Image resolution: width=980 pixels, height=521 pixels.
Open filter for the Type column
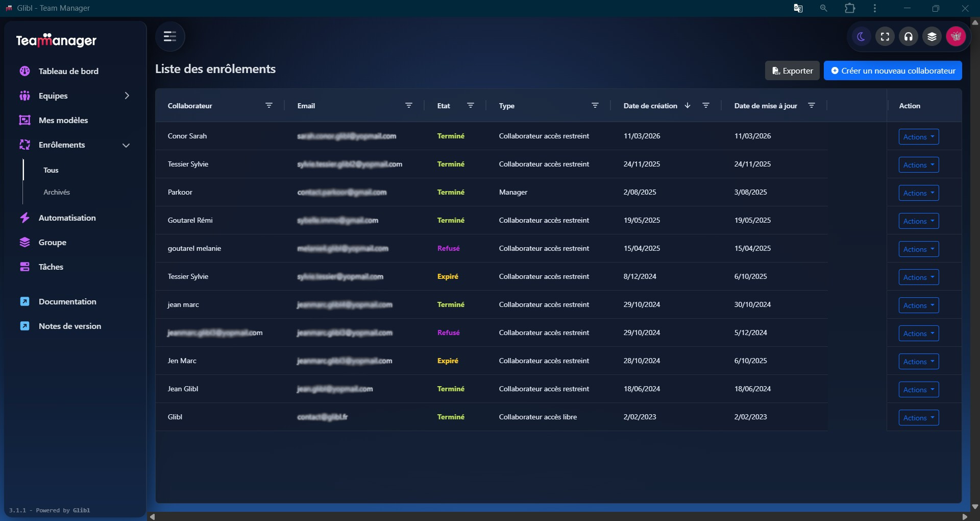click(x=595, y=106)
